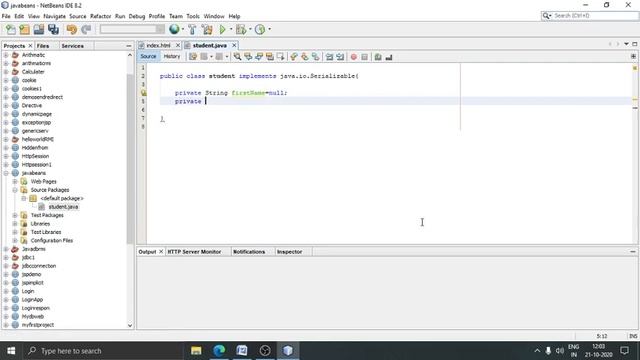
Task: Toggle Highlight Search in editor toolbar
Action: (269, 57)
